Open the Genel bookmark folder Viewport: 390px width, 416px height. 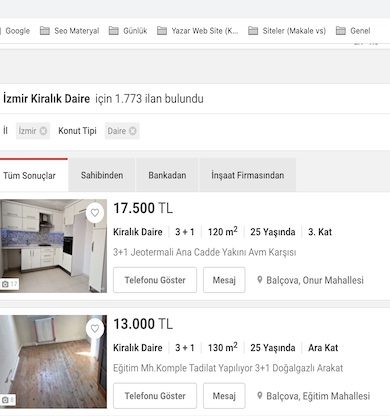(x=353, y=31)
